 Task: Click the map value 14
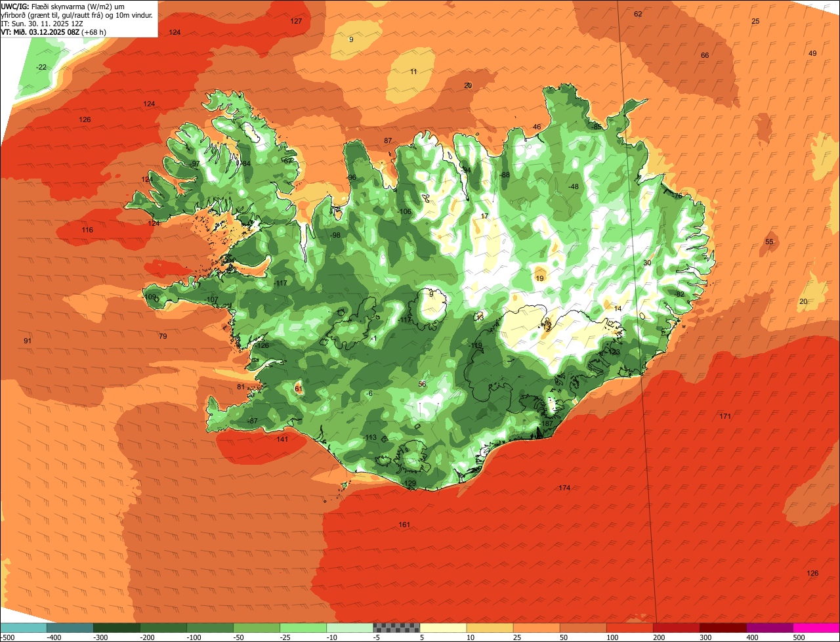618,309
